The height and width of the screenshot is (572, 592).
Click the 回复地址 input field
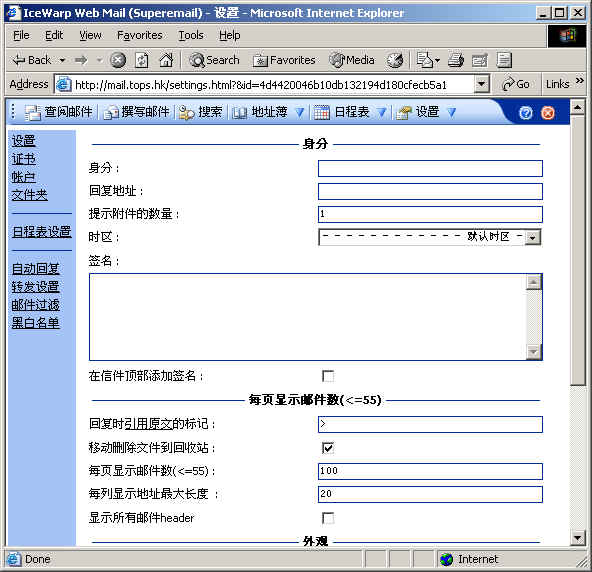(430, 191)
